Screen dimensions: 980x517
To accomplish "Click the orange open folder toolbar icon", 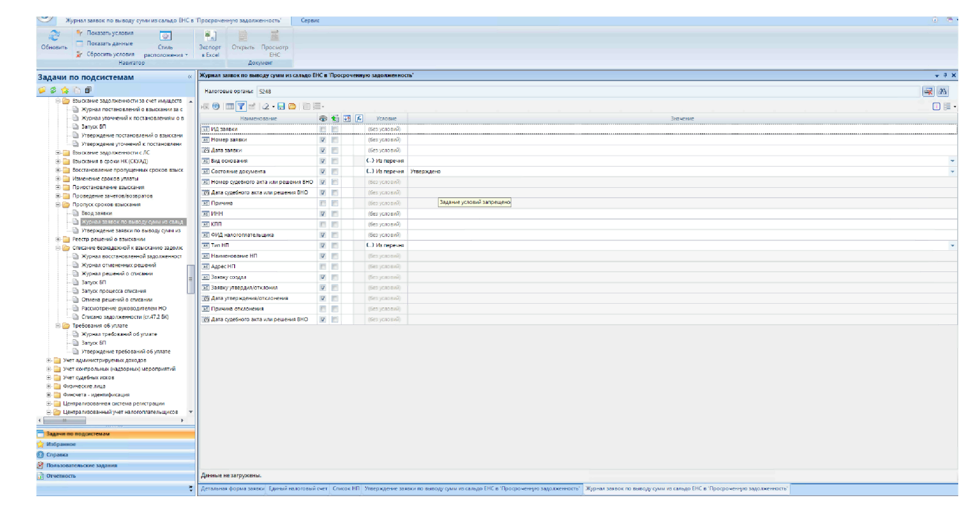I will (x=292, y=106).
